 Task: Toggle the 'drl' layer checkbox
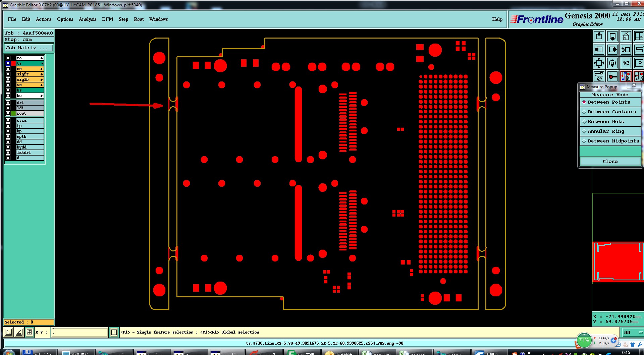coord(8,103)
